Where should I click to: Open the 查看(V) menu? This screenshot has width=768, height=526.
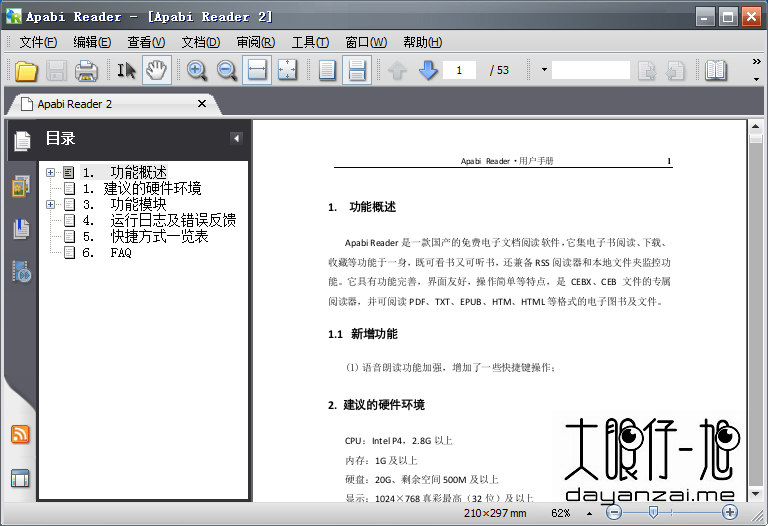[146, 43]
